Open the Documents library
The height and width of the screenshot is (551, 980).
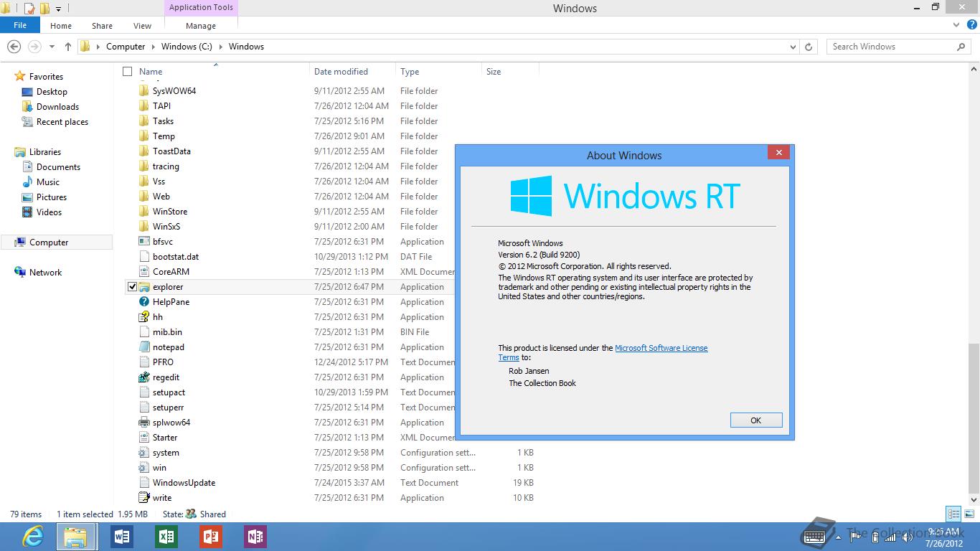coord(58,167)
